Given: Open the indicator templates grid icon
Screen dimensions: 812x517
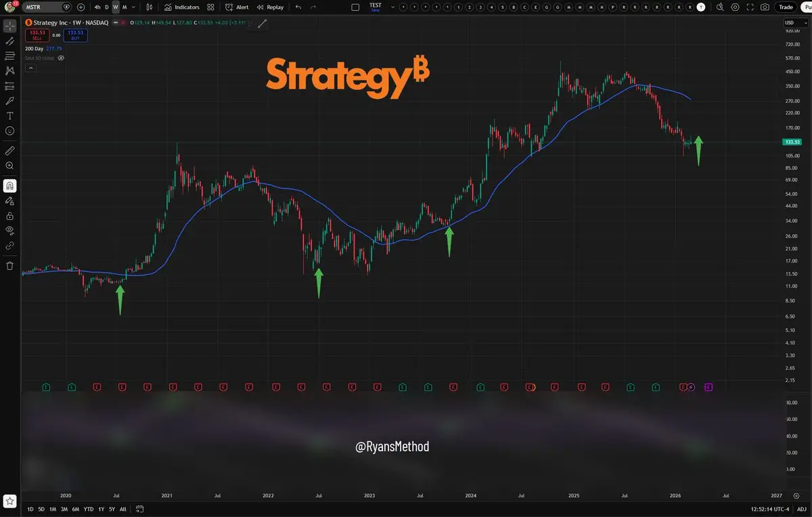Looking at the screenshot, I should click(211, 7).
